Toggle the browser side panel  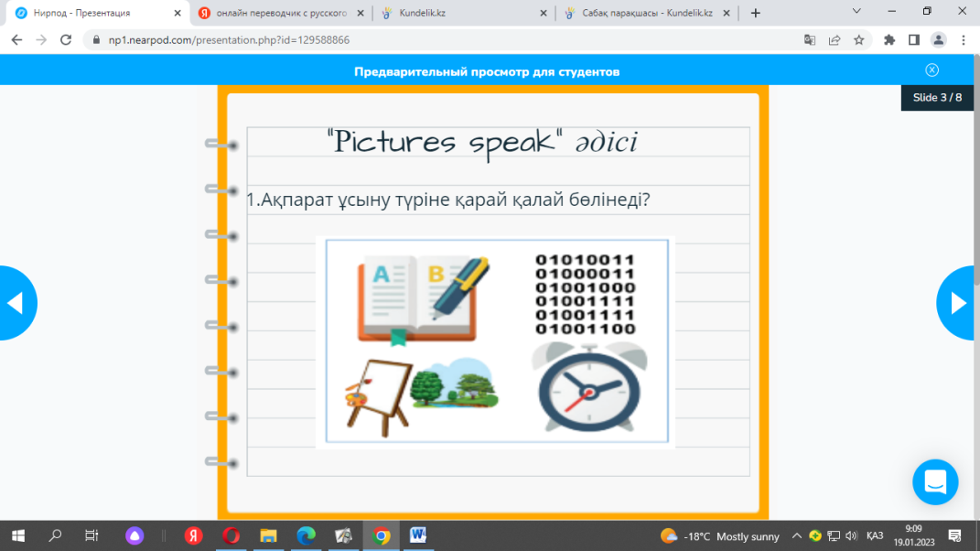(x=914, y=40)
